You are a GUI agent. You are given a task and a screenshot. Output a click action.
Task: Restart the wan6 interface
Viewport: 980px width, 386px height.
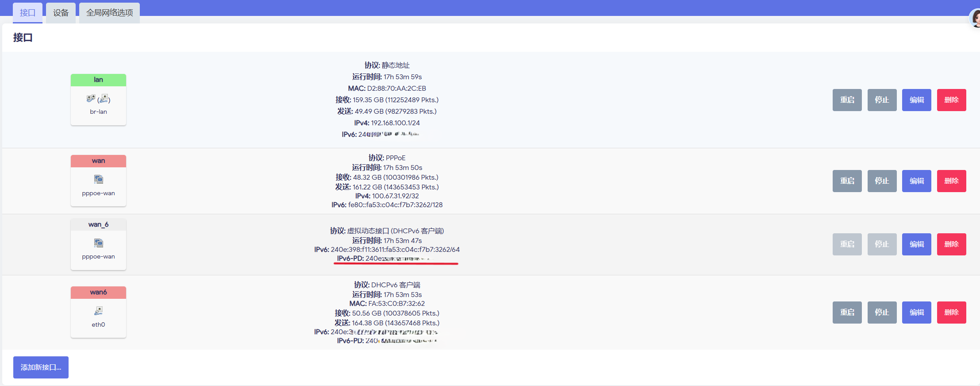click(847, 313)
